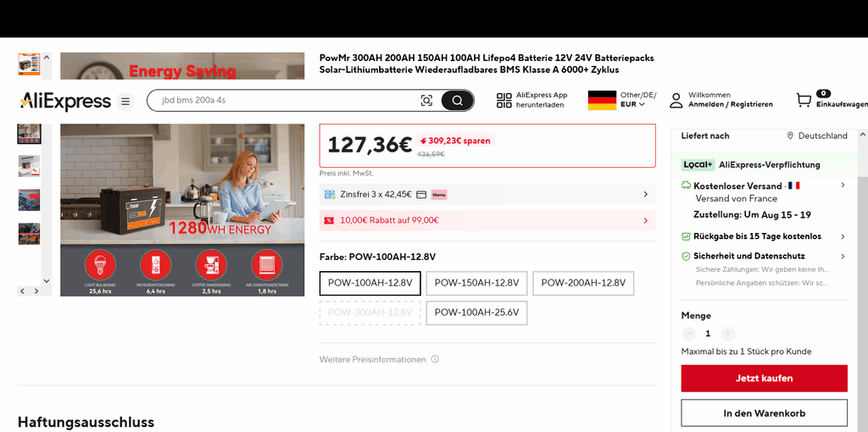Open the hamburger category menu
This screenshot has height=432, width=868.
[x=125, y=102]
